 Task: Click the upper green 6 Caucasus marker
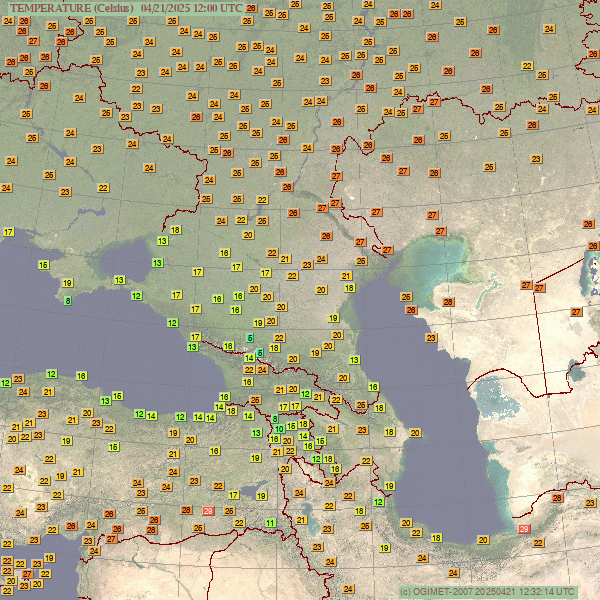point(250,337)
